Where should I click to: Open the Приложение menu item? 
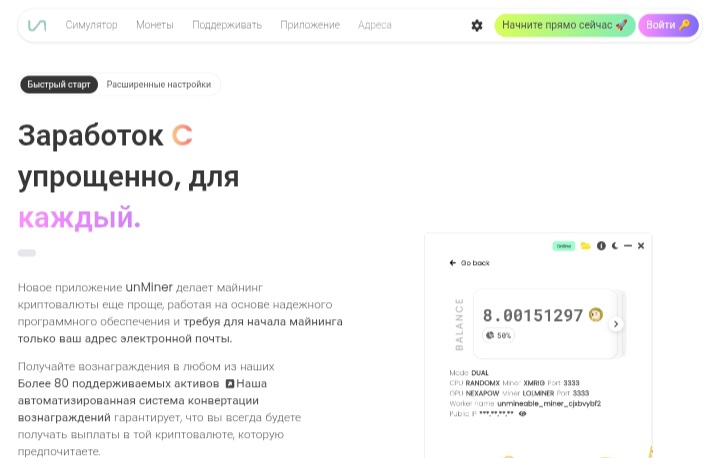(310, 25)
